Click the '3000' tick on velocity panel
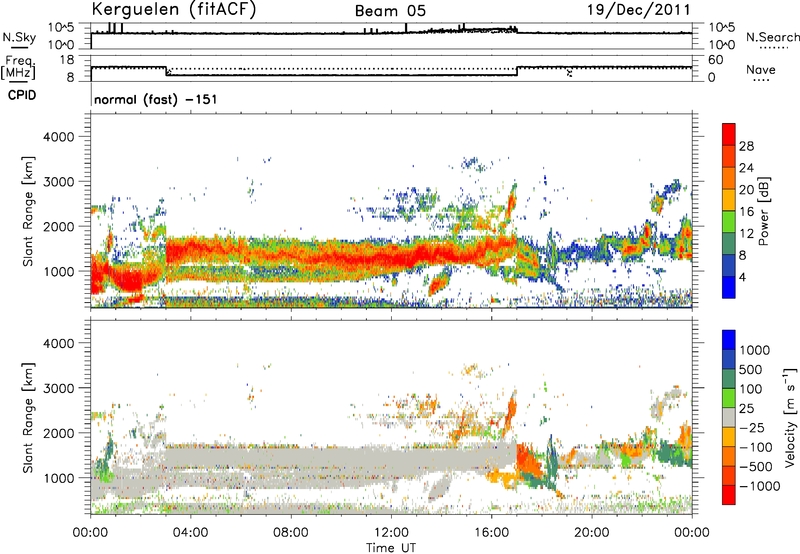The width and height of the screenshot is (800, 554). [x=59, y=388]
